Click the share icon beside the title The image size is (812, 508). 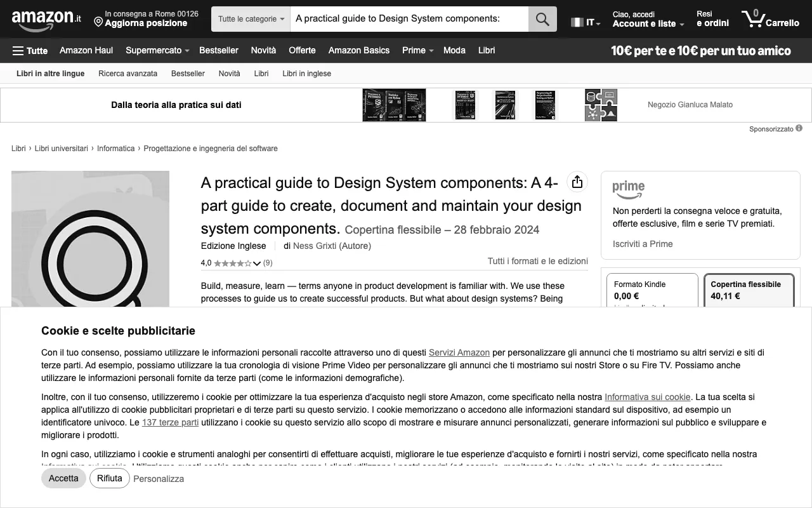pos(577,182)
